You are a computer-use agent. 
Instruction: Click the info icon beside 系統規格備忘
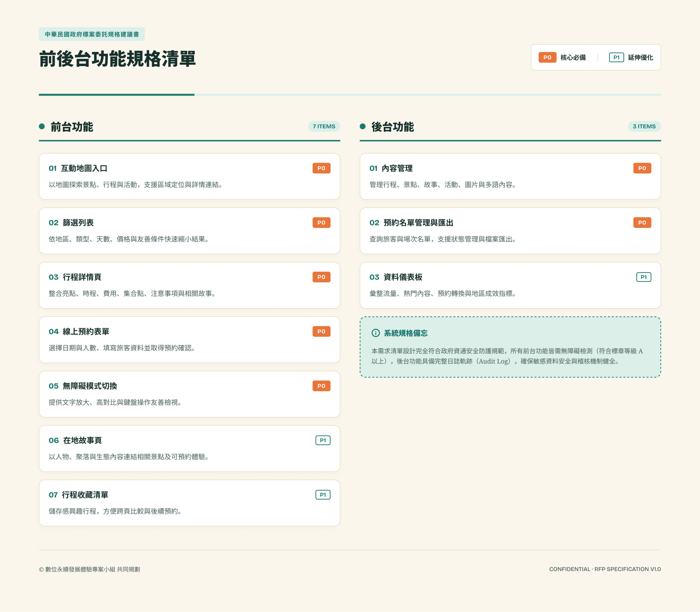pyautogui.click(x=376, y=333)
